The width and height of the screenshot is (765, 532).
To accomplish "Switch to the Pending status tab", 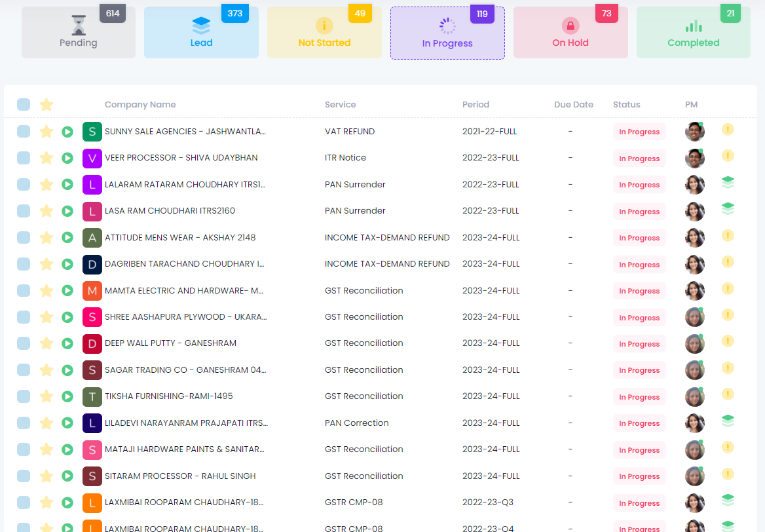I will click(79, 33).
